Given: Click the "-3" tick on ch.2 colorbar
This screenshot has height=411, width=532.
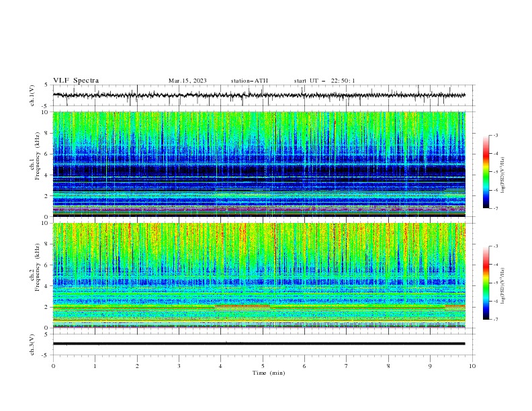Looking at the screenshot, I should pos(495,246).
